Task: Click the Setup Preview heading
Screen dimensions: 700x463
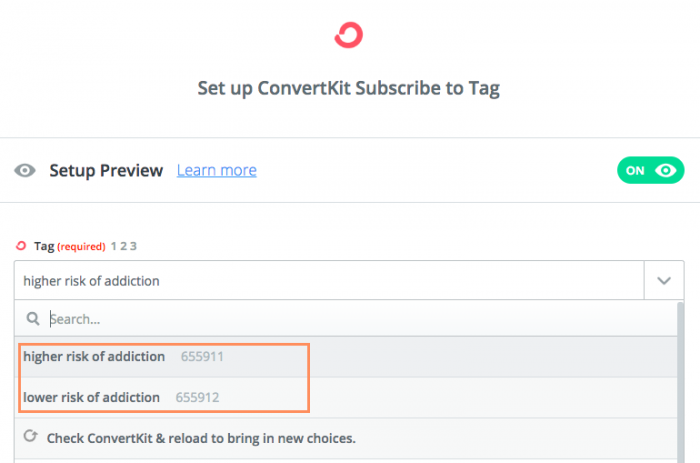Action: pos(106,170)
